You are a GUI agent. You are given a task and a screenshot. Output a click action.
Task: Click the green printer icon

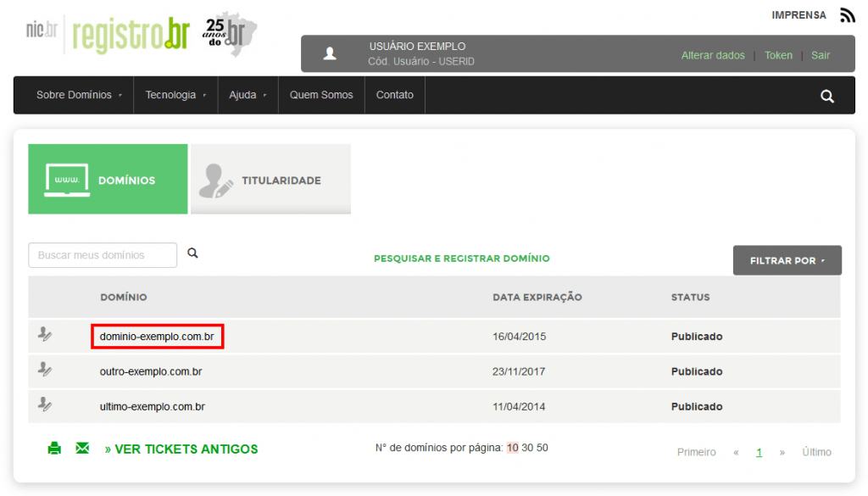tap(54, 448)
